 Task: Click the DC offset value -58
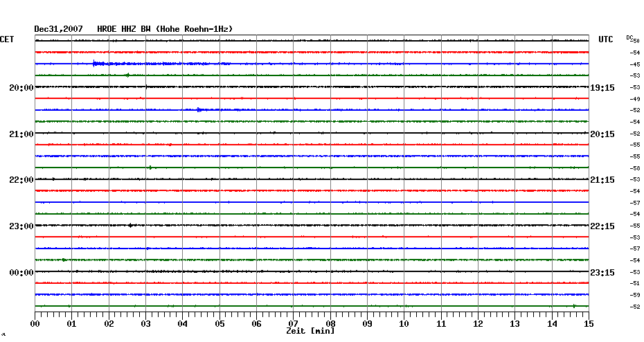[635, 168]
